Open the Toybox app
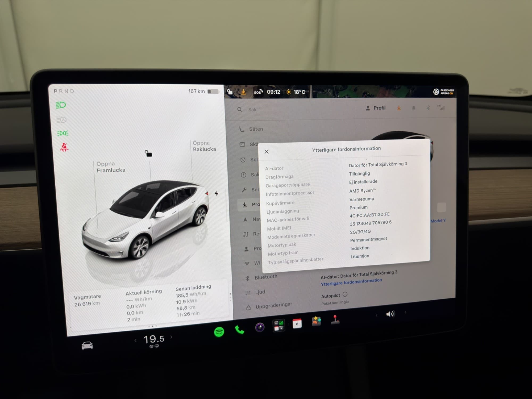Image resolution: width=532 pixels, height=399 pixels. 316,321
